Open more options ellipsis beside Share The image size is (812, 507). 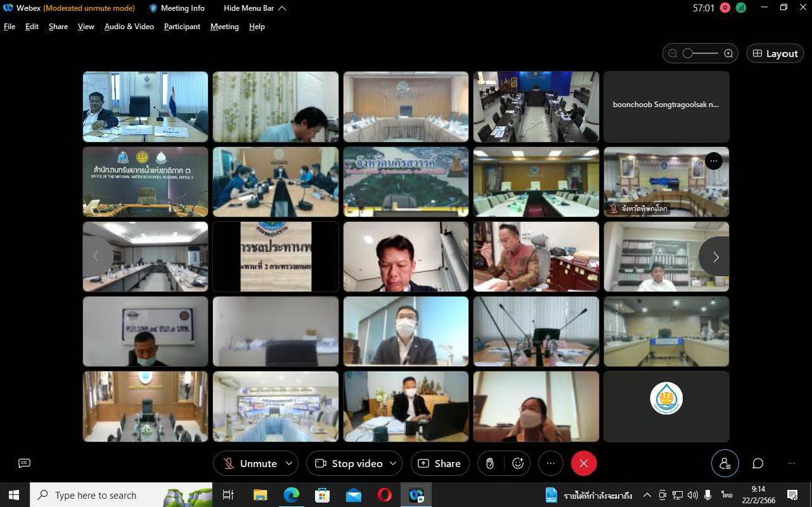[x=550, y=463]
